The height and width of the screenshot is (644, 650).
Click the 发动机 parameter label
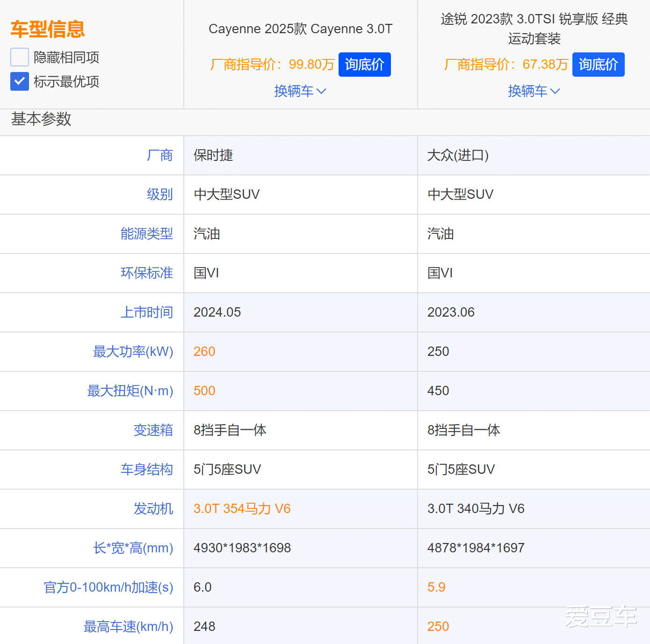(153, 509)
